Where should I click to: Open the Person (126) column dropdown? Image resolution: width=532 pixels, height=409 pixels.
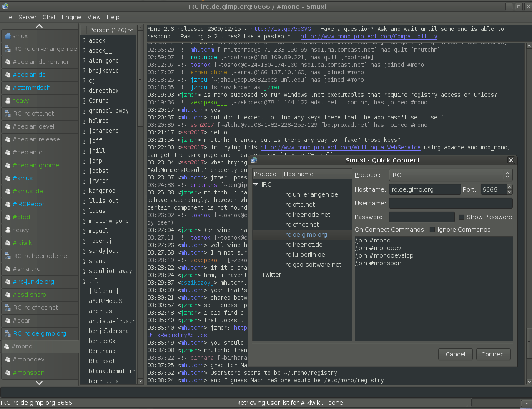tap(110, 30)
